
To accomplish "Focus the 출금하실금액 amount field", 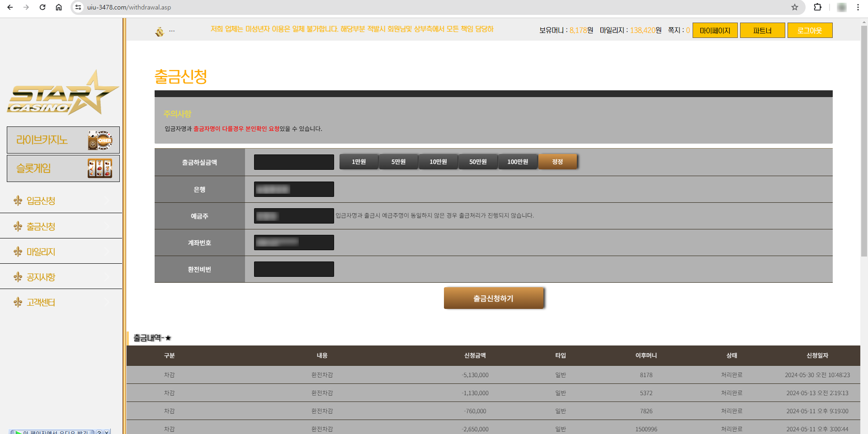I will 294,162.
